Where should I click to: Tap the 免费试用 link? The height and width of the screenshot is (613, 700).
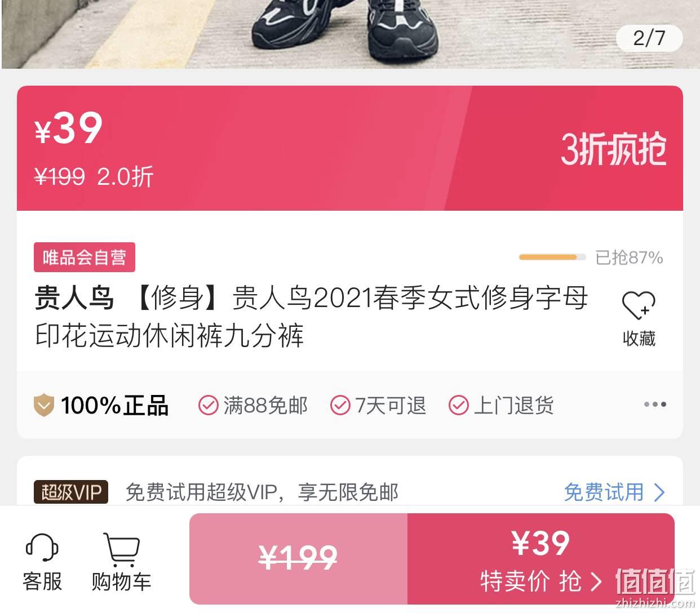click(604, 492)
